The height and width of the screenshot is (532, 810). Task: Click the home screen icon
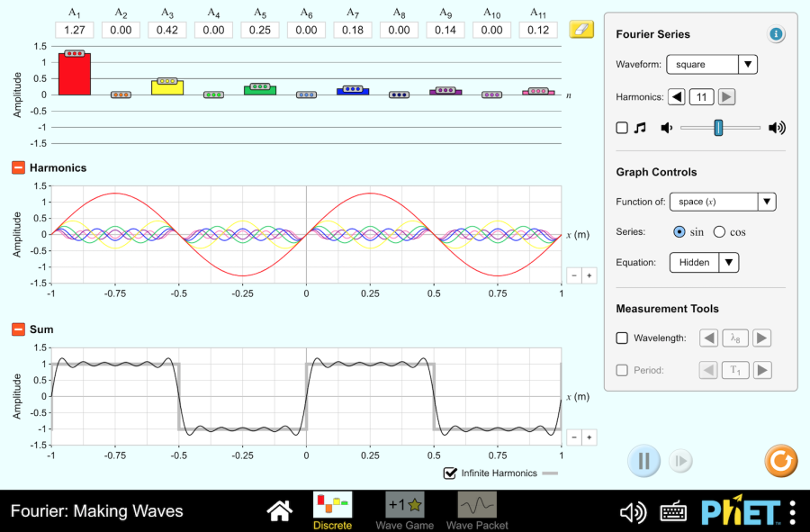click(x=280, y=511)
